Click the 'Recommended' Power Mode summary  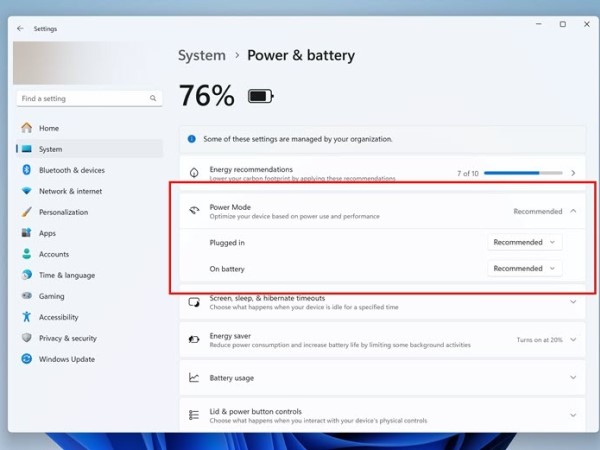[538, 211]
